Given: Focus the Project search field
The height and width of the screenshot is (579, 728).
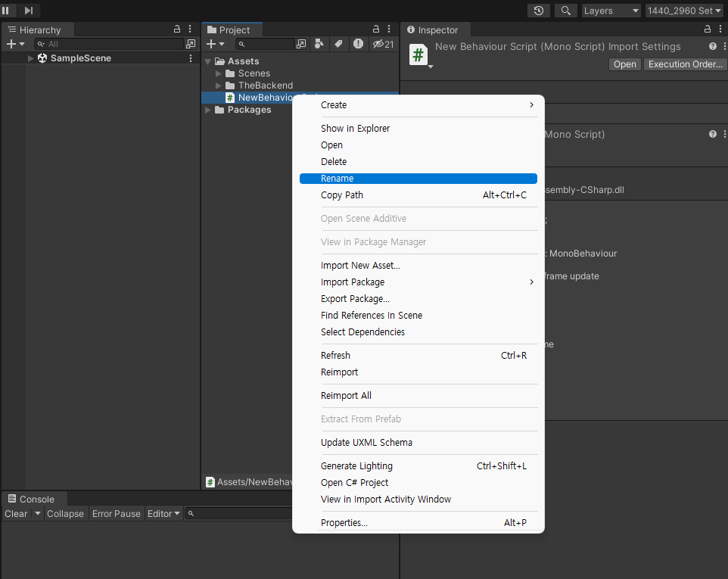Looking at the screenshot, I should pos(265,44).
